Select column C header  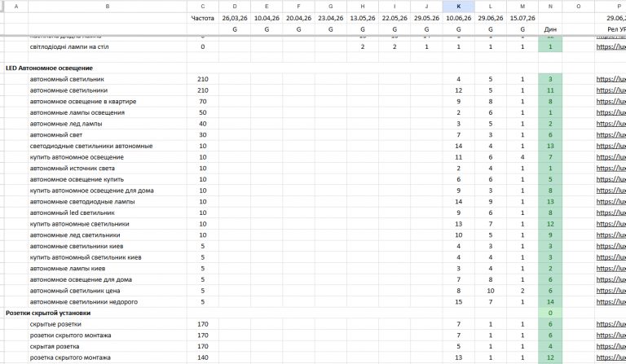click(203, 7)
